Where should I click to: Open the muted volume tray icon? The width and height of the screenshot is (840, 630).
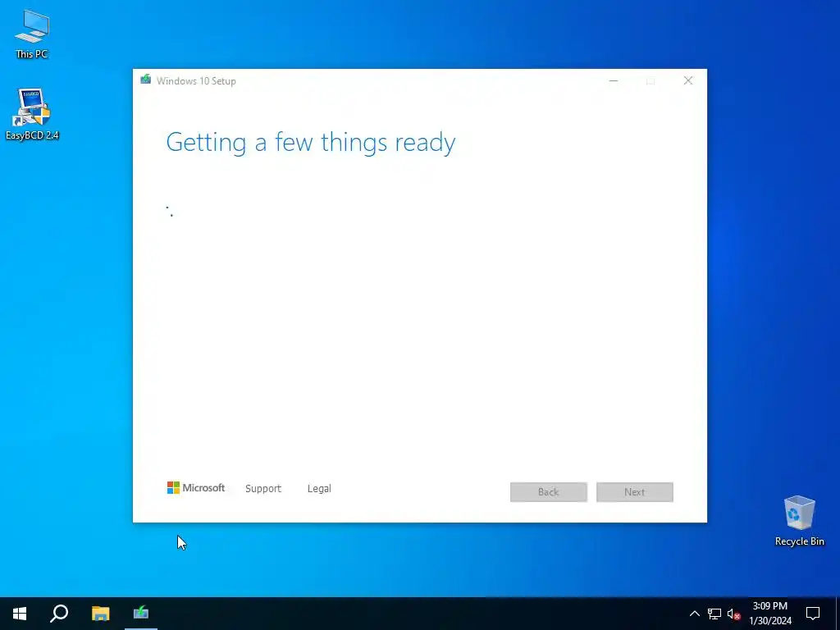tap(733, 614)
